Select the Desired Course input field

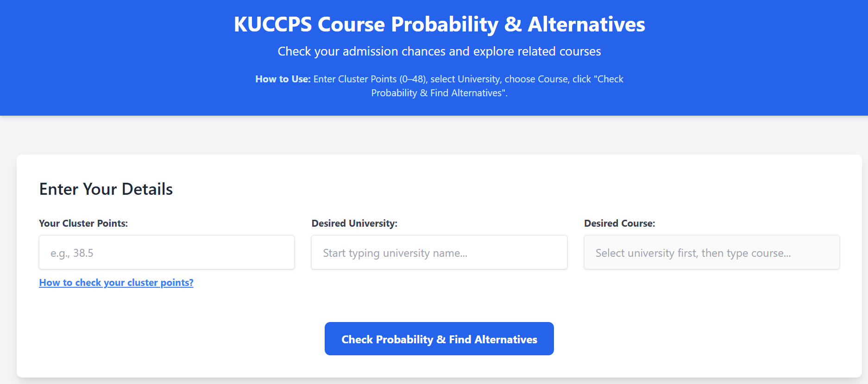[x=711, y=252]
